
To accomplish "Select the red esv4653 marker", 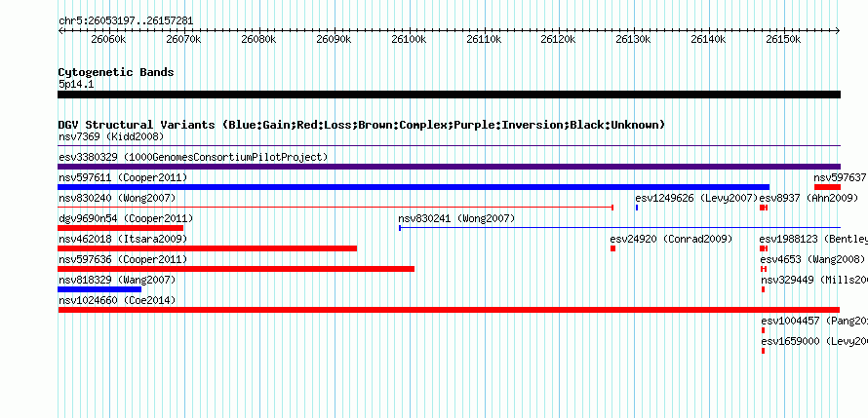I will click(764, 269).
